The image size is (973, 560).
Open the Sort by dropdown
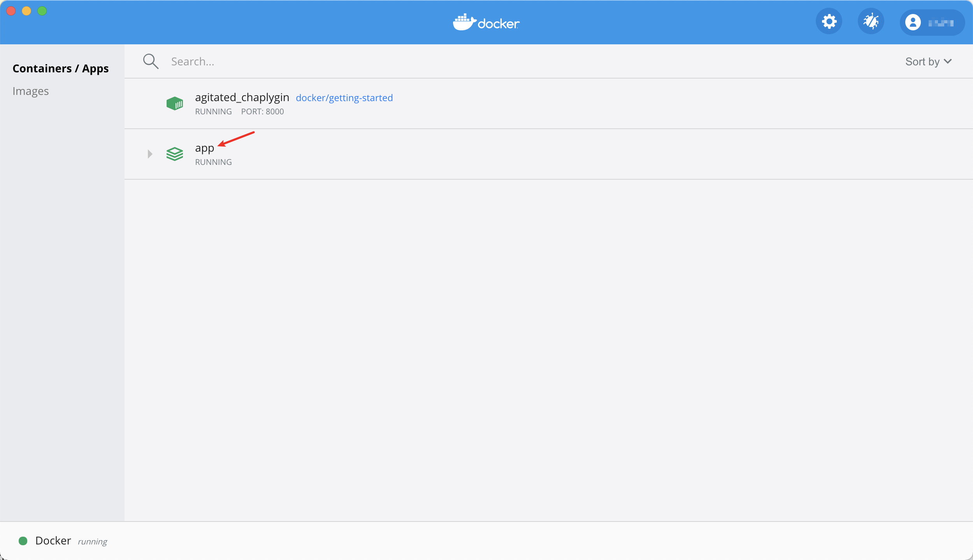[x=928, y=61]
